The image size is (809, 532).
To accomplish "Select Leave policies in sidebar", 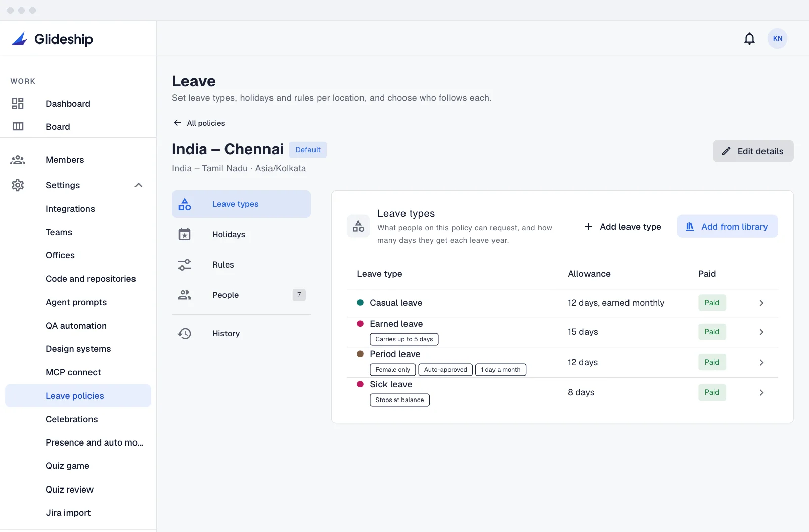I will coord(78,395).
